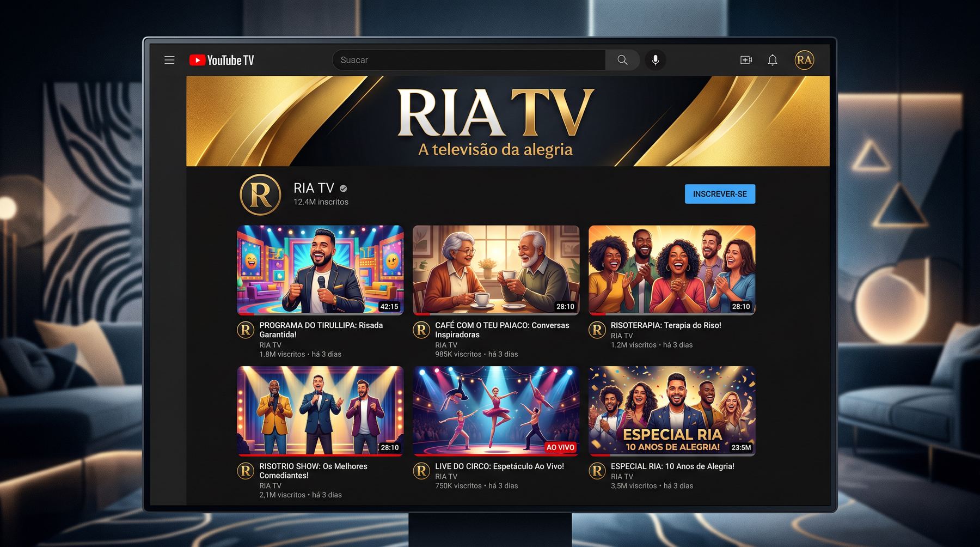Click red progress bar under RISOTRIO SHOW thumbnail
This screenshot has width=980, height=547.
coord(320,454)
